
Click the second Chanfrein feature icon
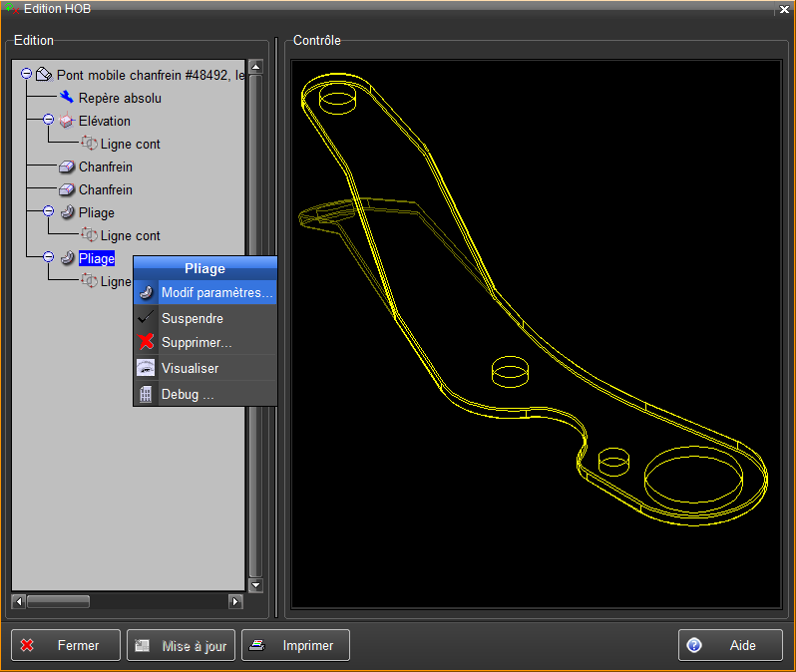pyautogui.click(x=67, y=189)
